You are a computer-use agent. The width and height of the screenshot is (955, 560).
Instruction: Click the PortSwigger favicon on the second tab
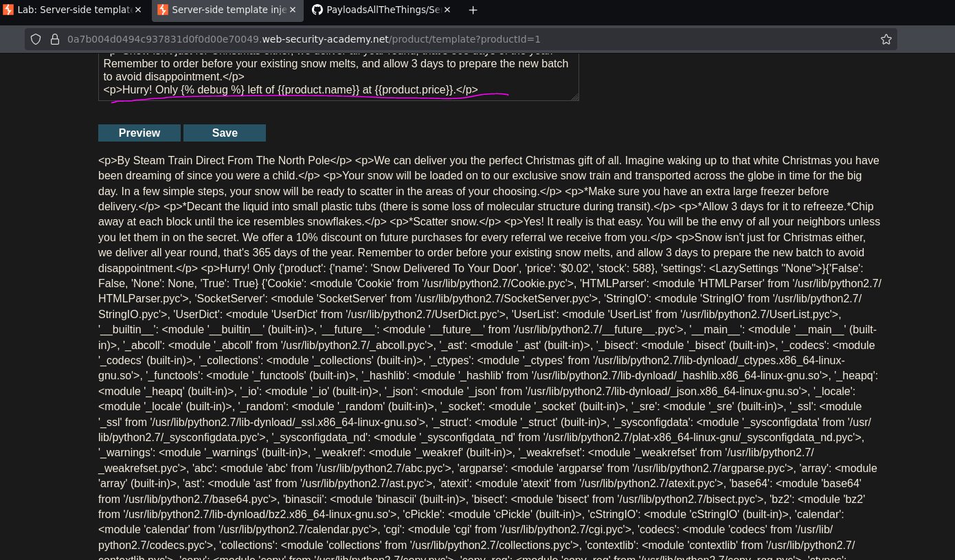[163, 10]
